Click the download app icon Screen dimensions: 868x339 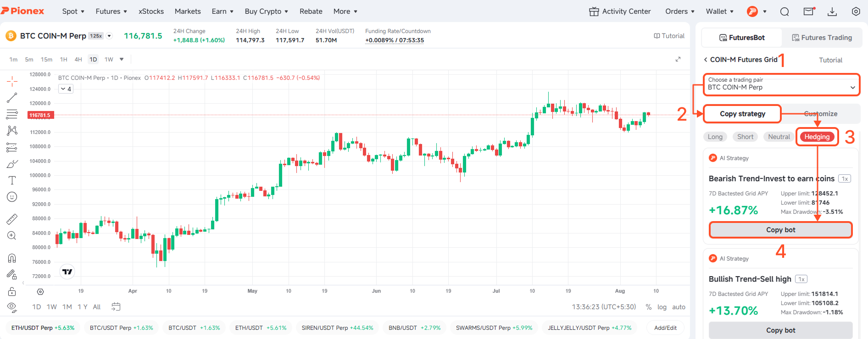point(832,11)
